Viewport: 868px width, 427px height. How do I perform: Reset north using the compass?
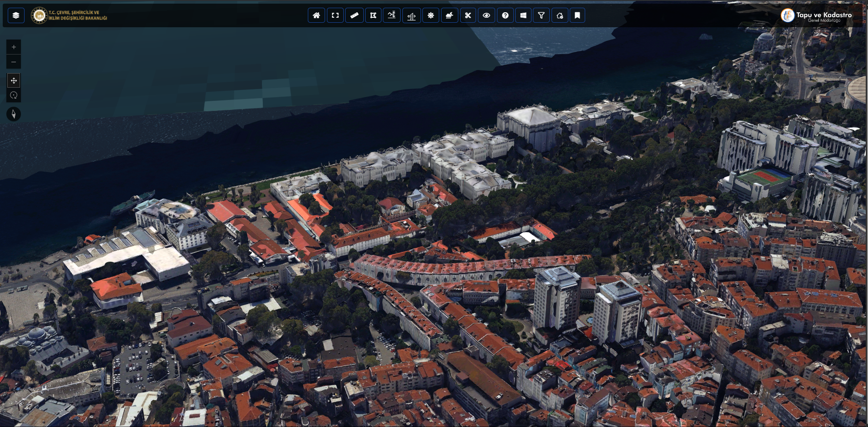click(14, 114)
